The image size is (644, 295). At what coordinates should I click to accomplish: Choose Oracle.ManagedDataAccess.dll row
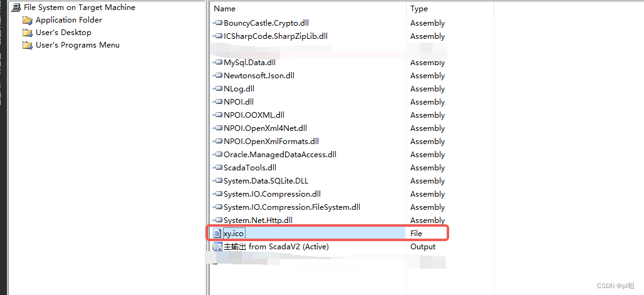click(279, 155)
